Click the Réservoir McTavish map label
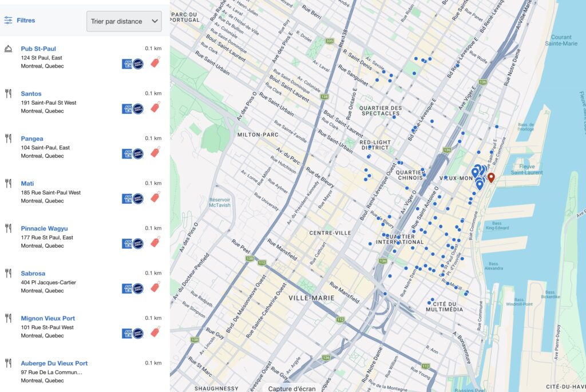586x392 pixels. [x=220, y=202]
